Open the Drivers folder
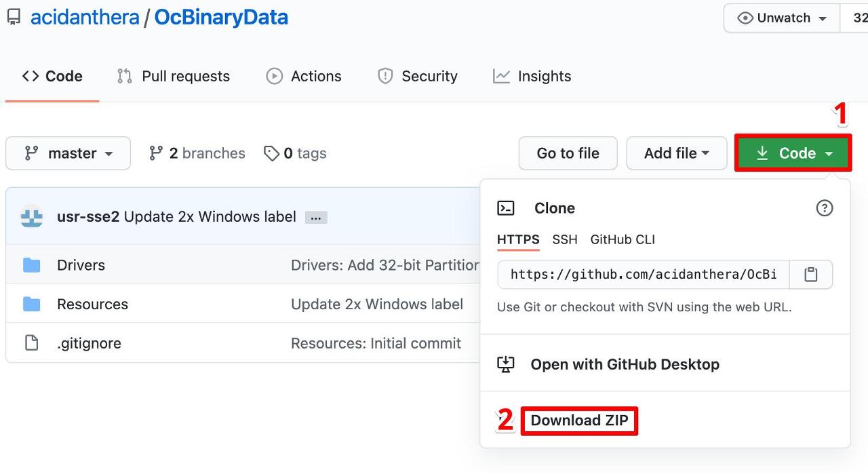The height and width of the screenshot is (474, 868). [81, 265]
